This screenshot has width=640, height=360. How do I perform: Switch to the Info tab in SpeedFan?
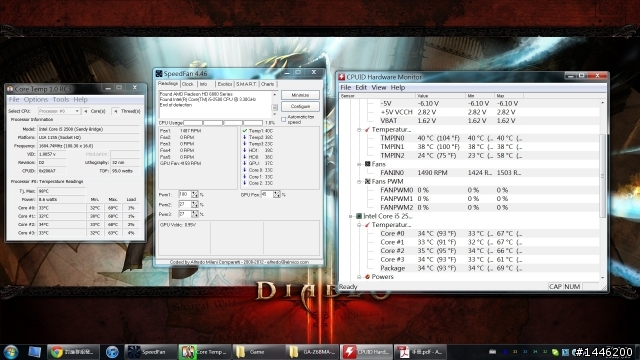tap(203, 84)
